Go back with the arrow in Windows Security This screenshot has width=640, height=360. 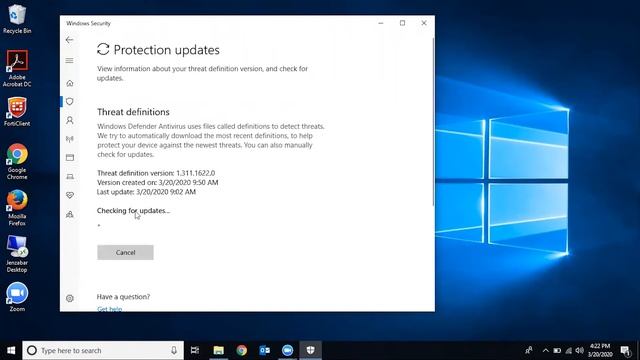click(x=69, y=40)
